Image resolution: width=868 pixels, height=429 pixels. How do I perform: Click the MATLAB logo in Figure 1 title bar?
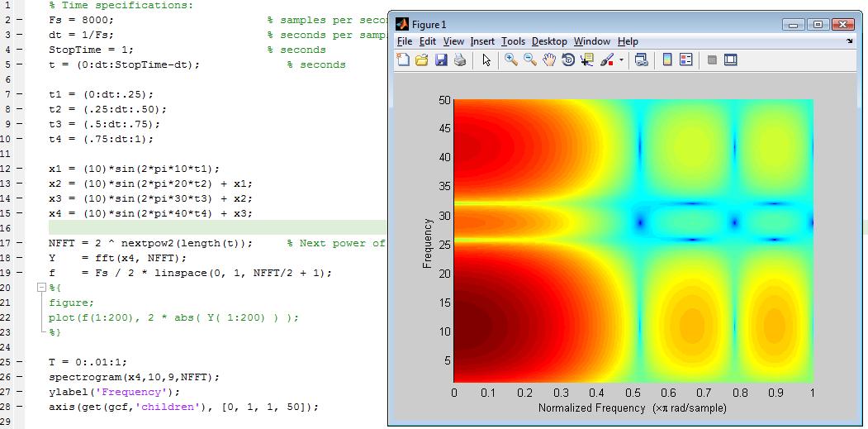coord(402,25)
